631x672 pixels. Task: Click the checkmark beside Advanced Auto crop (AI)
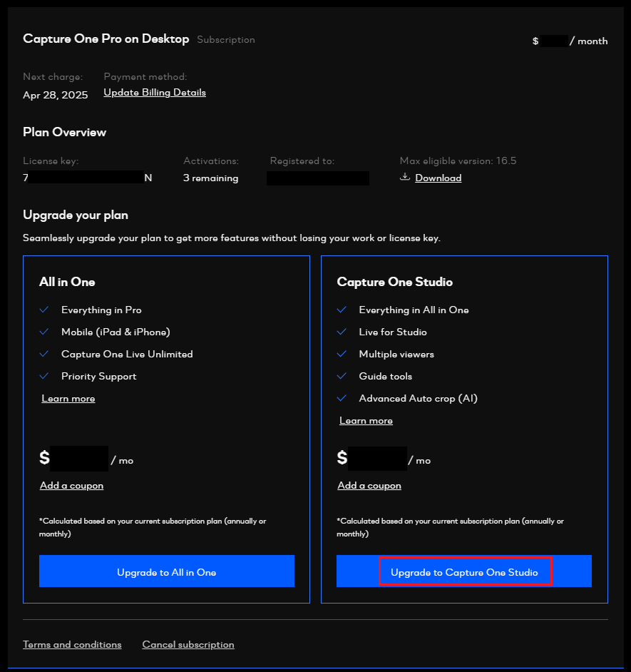342,398
